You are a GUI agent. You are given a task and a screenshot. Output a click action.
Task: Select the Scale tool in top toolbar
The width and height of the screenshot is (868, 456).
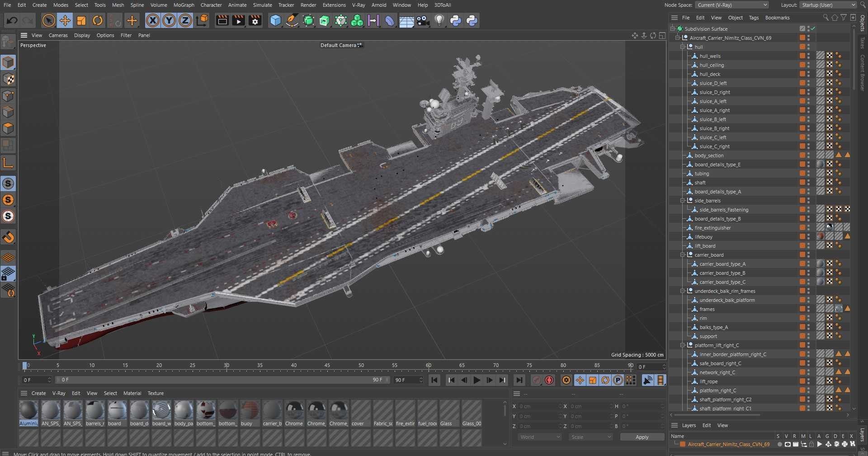coord(81,20)
